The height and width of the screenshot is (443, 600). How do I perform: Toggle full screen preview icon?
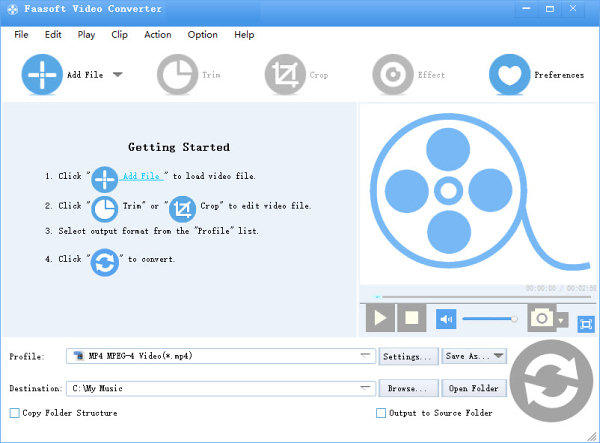[x=586, y=324]
